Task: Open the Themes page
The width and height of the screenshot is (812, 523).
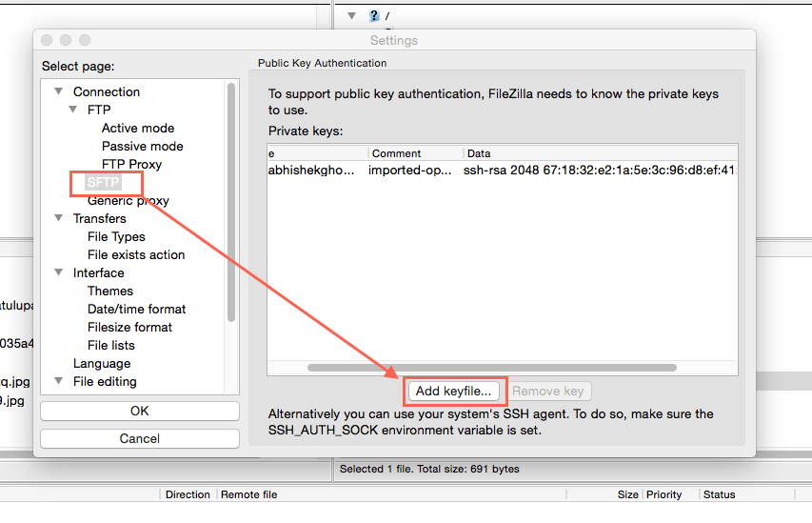Action: pos(110,291)
